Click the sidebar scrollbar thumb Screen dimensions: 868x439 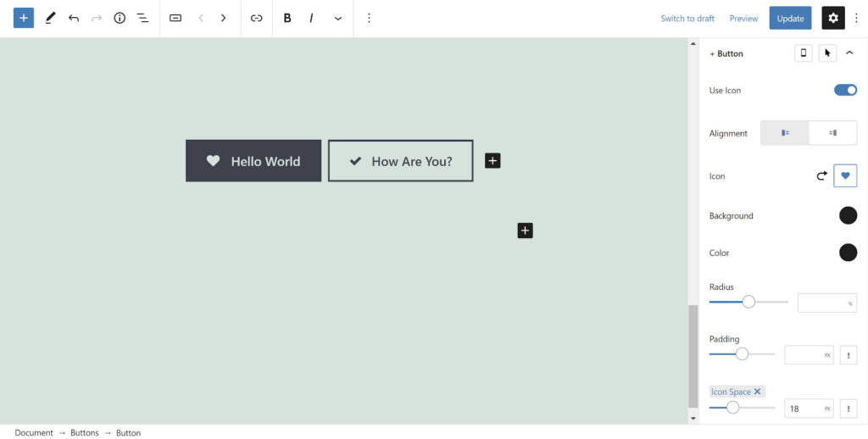click(693, 357)
